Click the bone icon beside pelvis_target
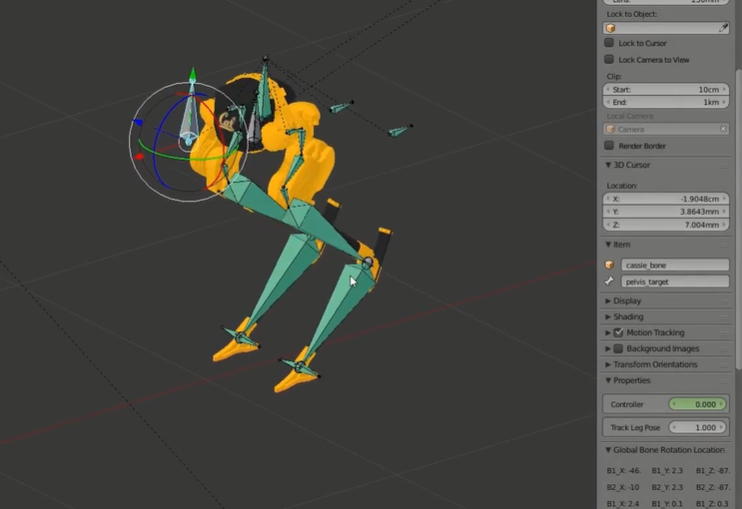 tap(610, 282)
